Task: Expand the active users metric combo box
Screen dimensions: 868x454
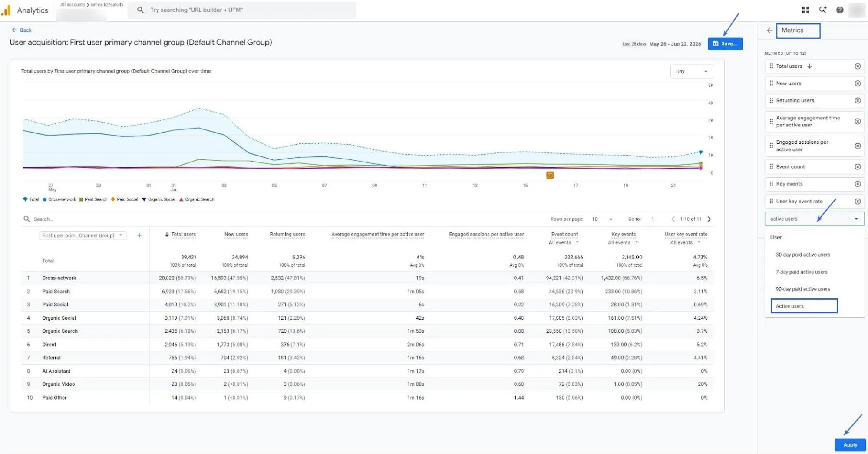Action: tap(814, 219)
